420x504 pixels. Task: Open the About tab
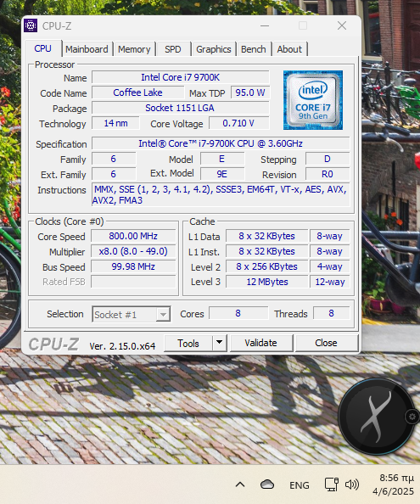[289, 49]
